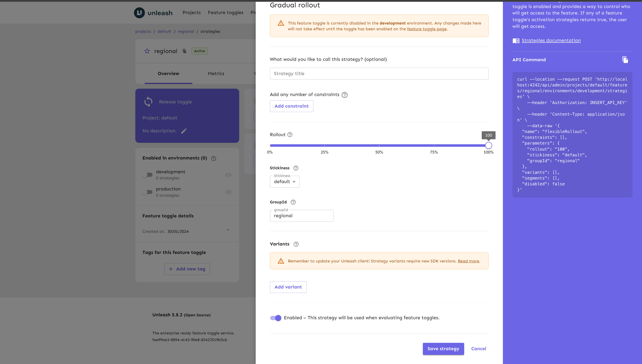The height and width of the screenshot is (364, 642).
Task: Click Save strategy button
Action: 443,349
